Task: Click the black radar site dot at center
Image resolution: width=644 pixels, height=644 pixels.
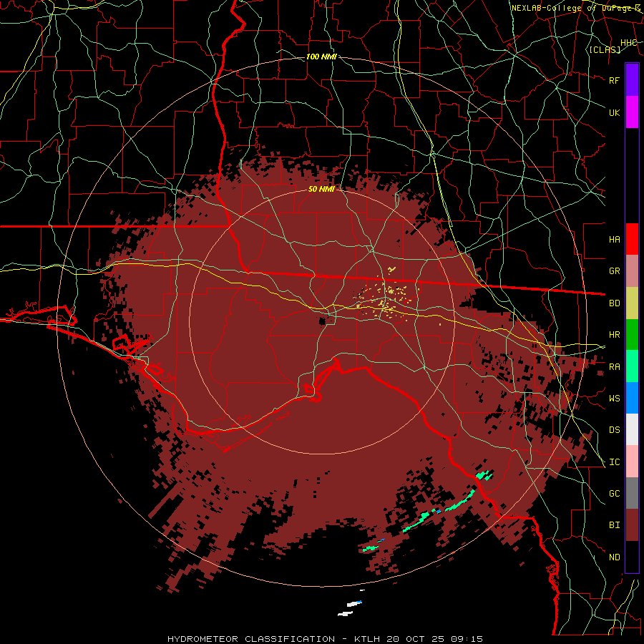Action: (x=322, y=321)
